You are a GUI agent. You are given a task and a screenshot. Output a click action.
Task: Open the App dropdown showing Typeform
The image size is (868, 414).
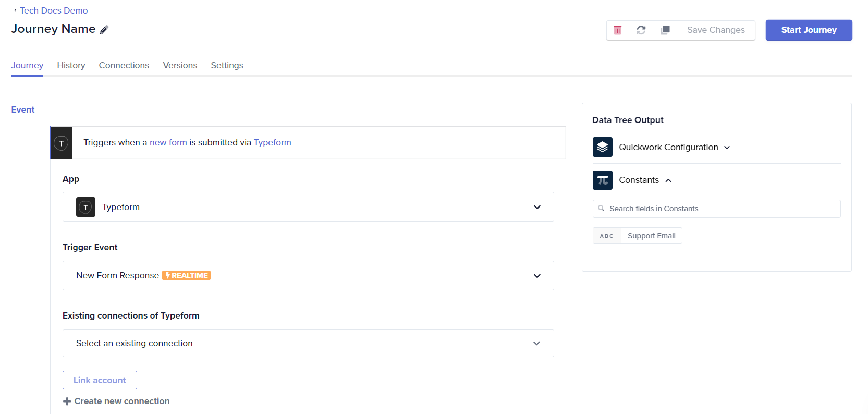308,207
